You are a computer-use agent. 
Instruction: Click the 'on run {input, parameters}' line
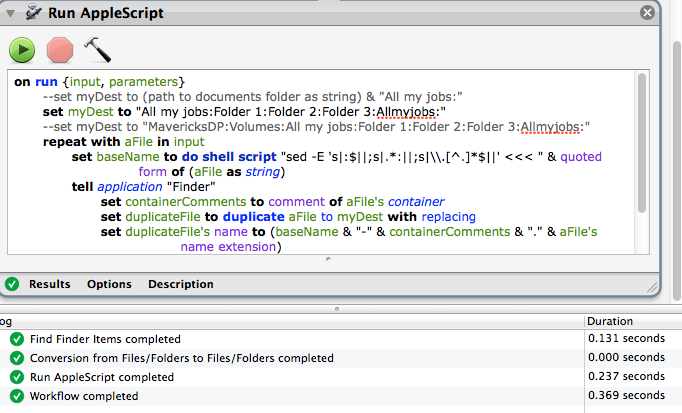(100, 82)
